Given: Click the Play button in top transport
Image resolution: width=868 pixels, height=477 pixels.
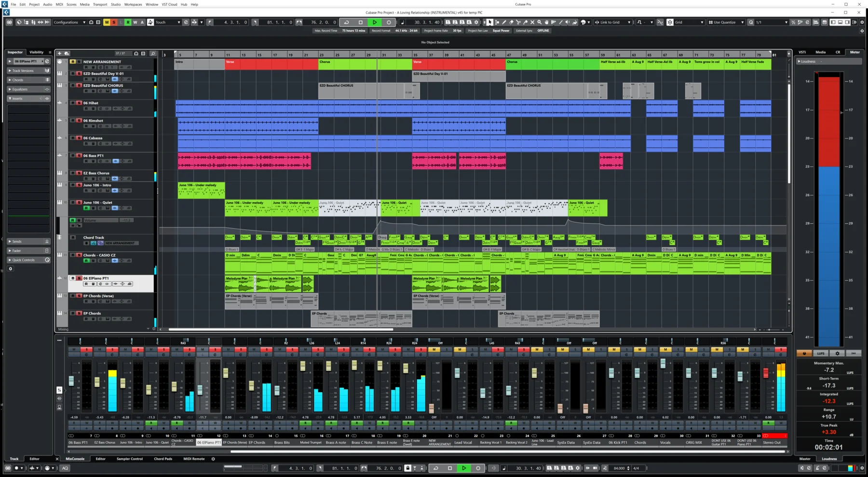Looking at the screenshot, I should pos(375,22).
